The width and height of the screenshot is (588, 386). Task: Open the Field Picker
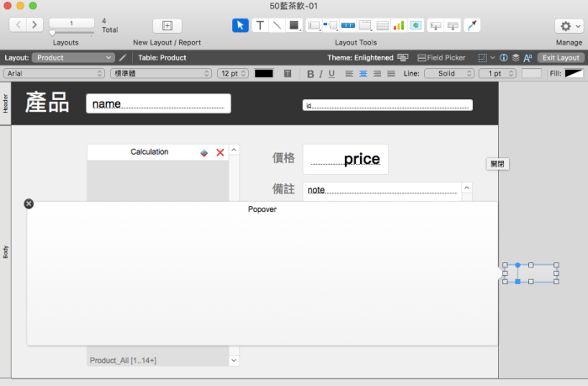pyautogui.click(x=442, y=57)
